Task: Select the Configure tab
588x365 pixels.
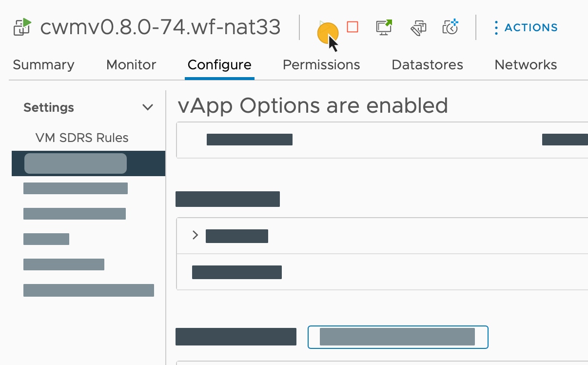Action: click(x=219, y=64)
